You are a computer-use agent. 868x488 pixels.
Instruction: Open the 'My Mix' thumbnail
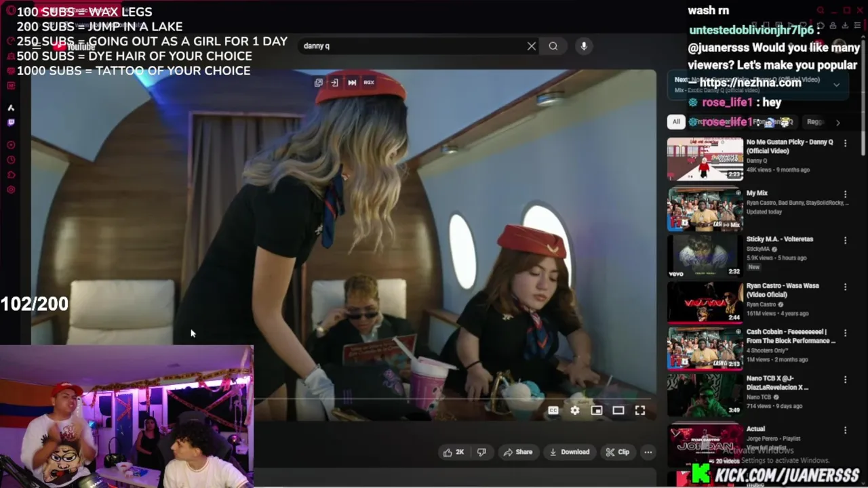pos(705,210)
